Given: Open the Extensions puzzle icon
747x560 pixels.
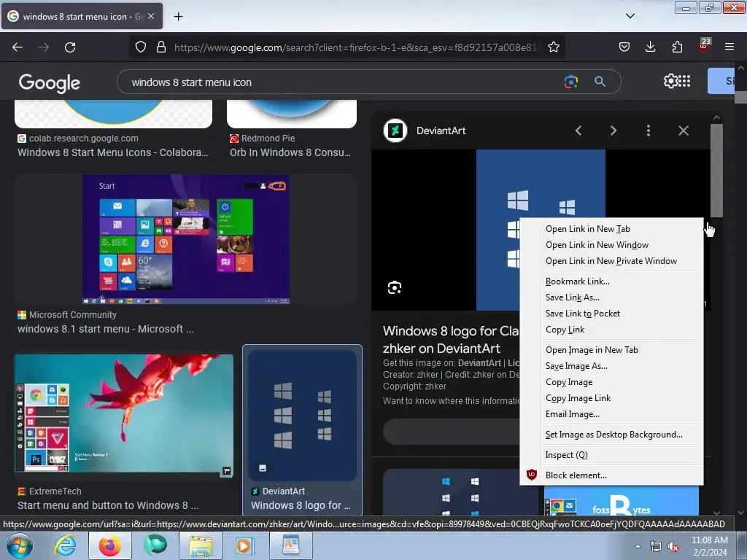Looking at the screenshot, I should [x=677, y=47].
